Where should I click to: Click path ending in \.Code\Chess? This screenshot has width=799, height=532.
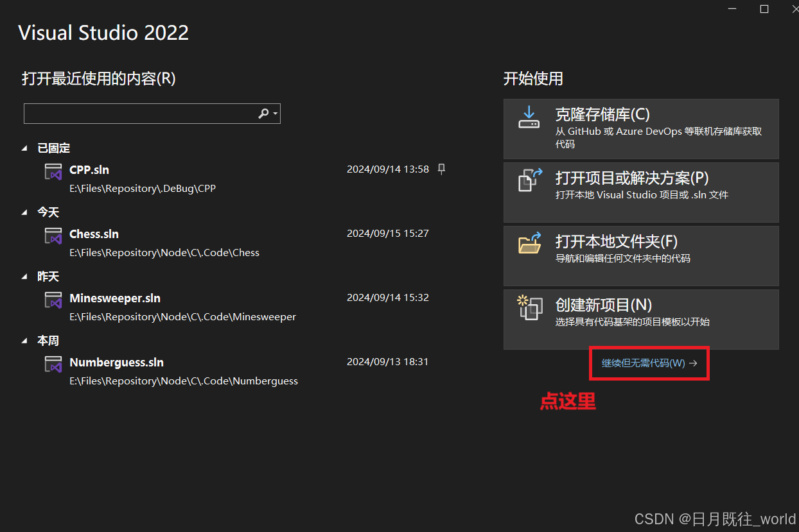pyautogui.click(x=164, y=253)
